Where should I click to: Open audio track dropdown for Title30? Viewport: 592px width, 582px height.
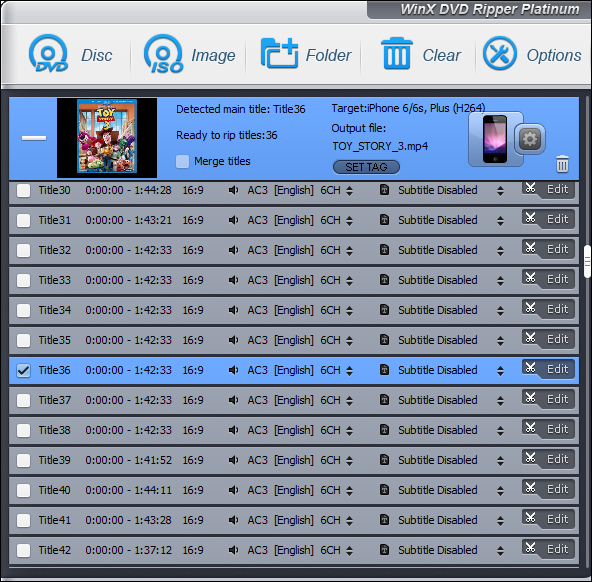[350, 191]
